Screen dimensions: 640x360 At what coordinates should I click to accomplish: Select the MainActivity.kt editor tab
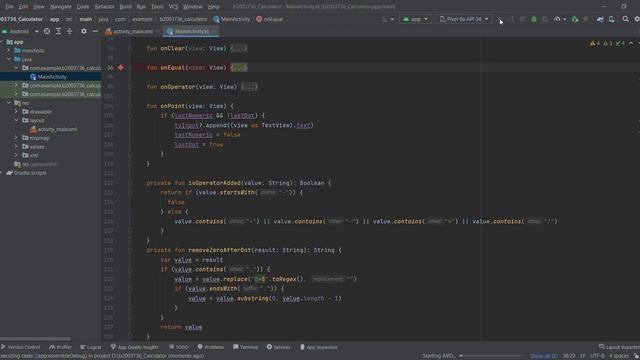click(x=191, y=31)
